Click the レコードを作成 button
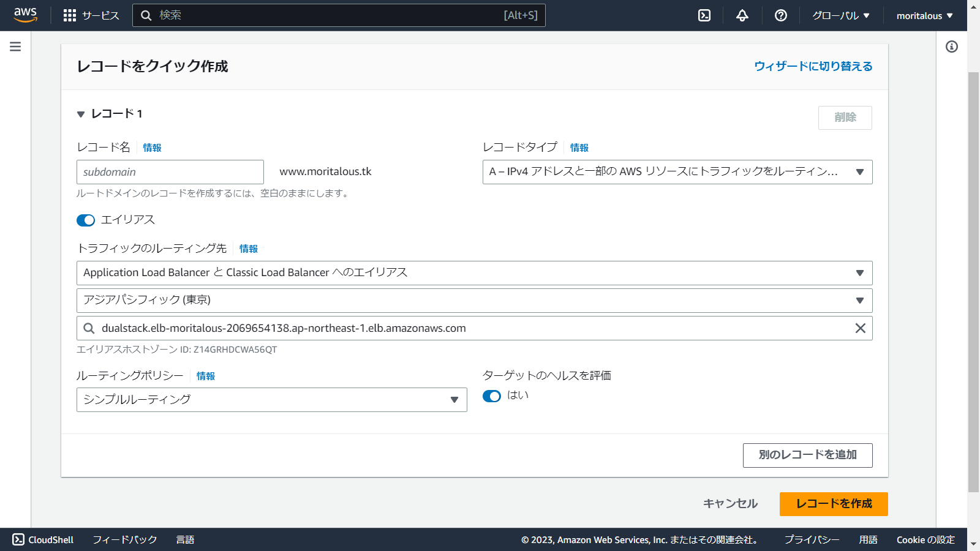The height and width of the screenshot is (551, 980). click(833, 504)
